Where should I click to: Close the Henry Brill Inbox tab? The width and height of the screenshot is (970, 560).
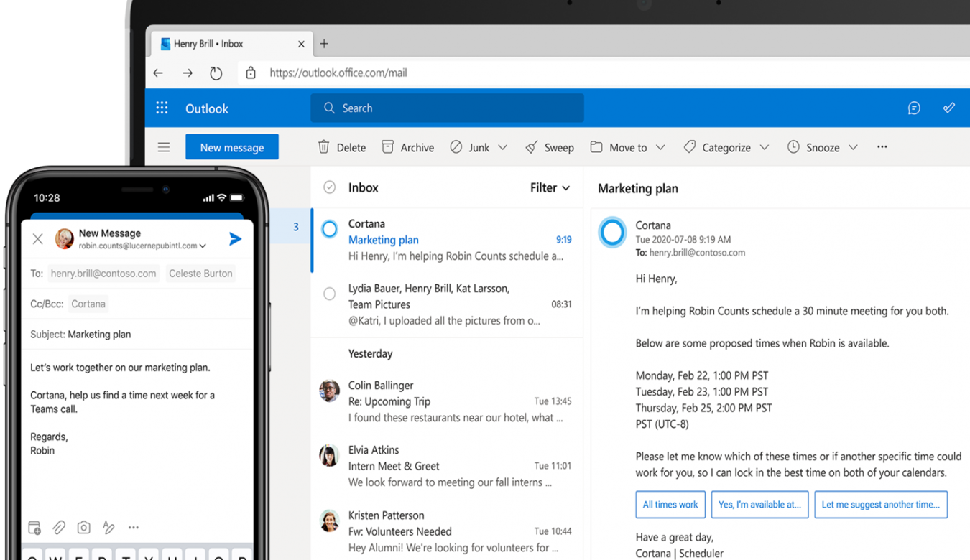coord(301,44)
